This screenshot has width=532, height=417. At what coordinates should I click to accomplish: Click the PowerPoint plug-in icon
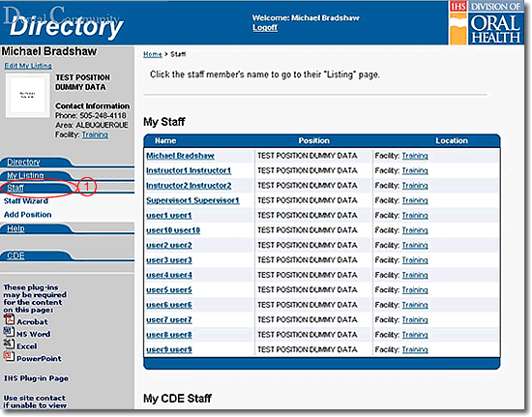[9, 356]
